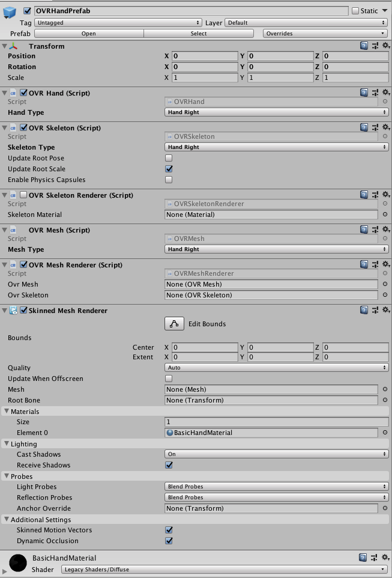
Task: Collapse the Probes foldout
Action: [x=6, y=476]
